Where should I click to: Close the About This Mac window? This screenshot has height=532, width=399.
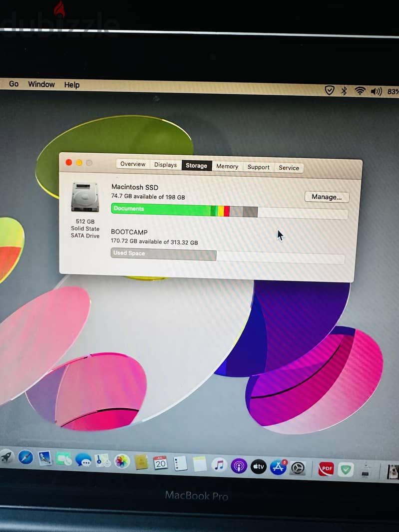coord(68,163)
